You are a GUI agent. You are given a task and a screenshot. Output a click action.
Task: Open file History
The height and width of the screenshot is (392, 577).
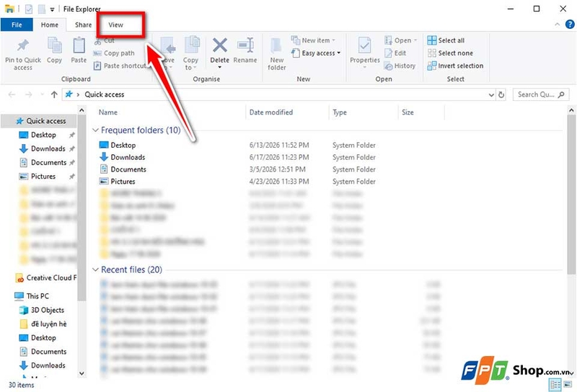point(400,66)
